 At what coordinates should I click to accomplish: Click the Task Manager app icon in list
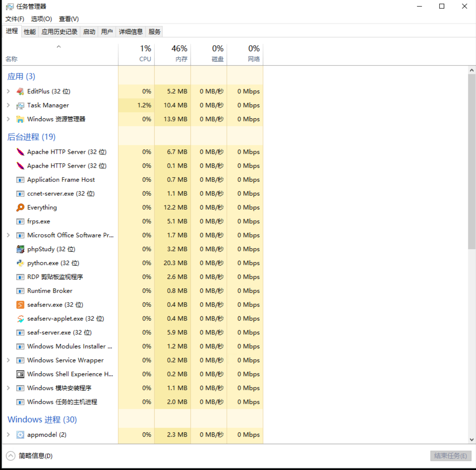coord(20,106)
